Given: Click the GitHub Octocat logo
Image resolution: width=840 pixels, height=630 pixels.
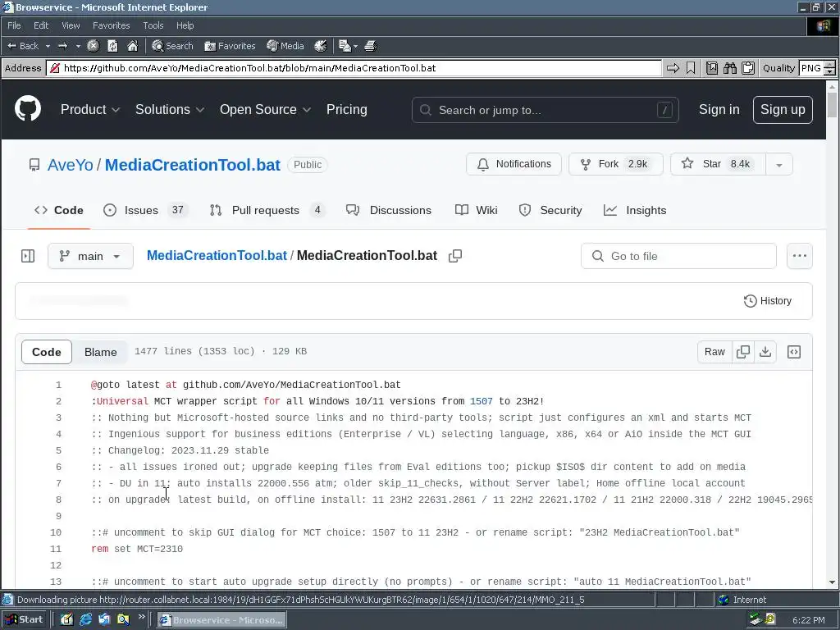Looking at the screenshot, I should pos(28,109).
